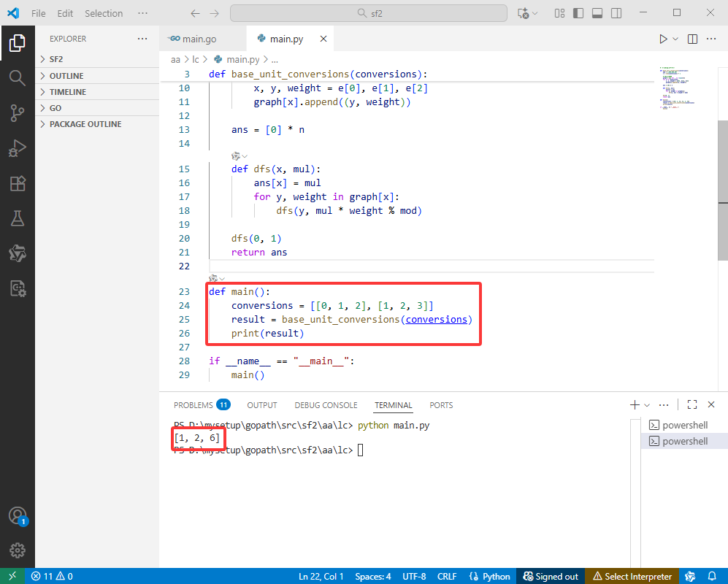Open Explorer Views and More Actions ellipsis
This screenshot has width=728, height=584.
point(142,39)
